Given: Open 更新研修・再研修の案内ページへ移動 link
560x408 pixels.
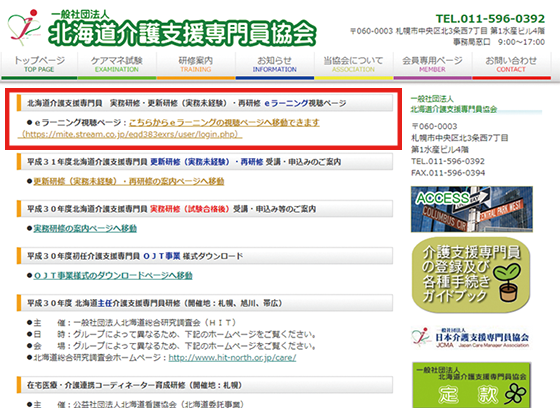Looking at the screenshot, I should pyautogui.click(x=129, y=181).
